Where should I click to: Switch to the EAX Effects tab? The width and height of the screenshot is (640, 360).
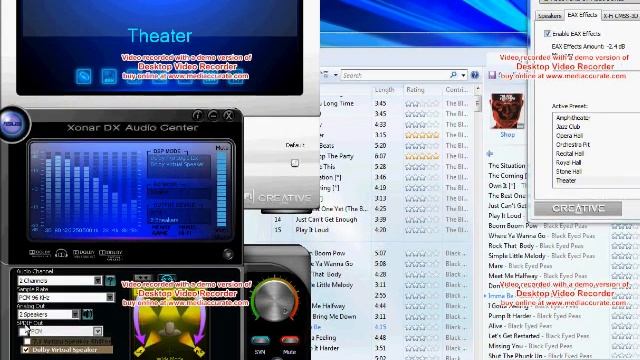[x=582, y=15]
